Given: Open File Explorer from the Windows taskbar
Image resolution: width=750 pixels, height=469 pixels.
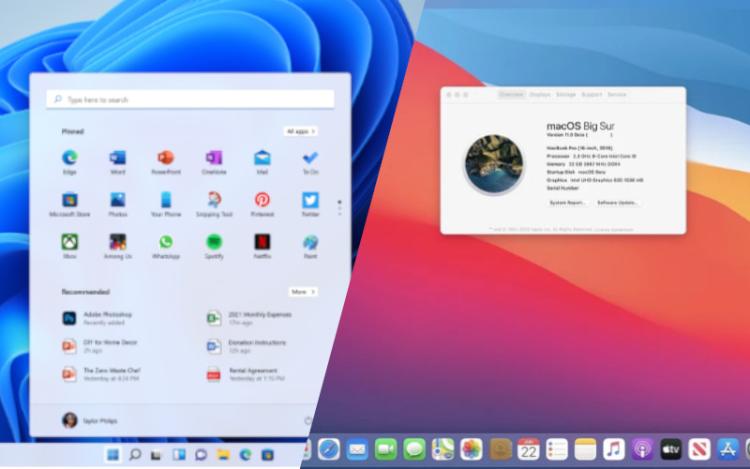Looking at the screenshot, I should pos(223,455).
